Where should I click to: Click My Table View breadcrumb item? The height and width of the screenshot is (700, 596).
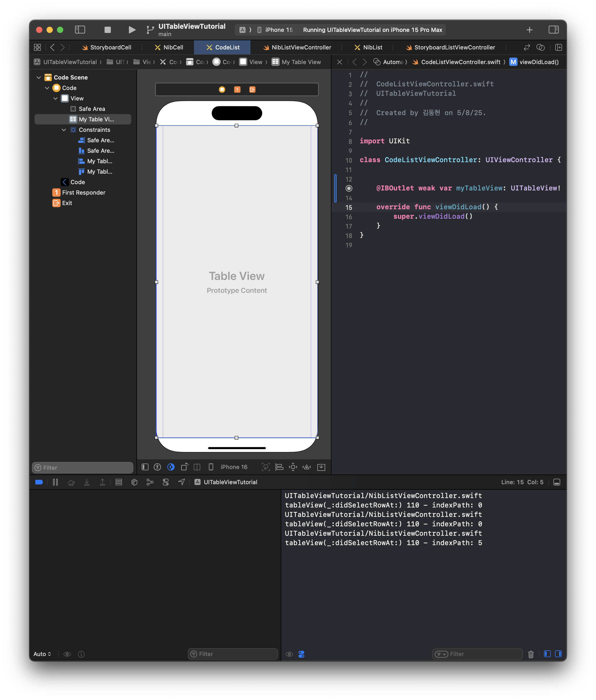pos(296,62)
